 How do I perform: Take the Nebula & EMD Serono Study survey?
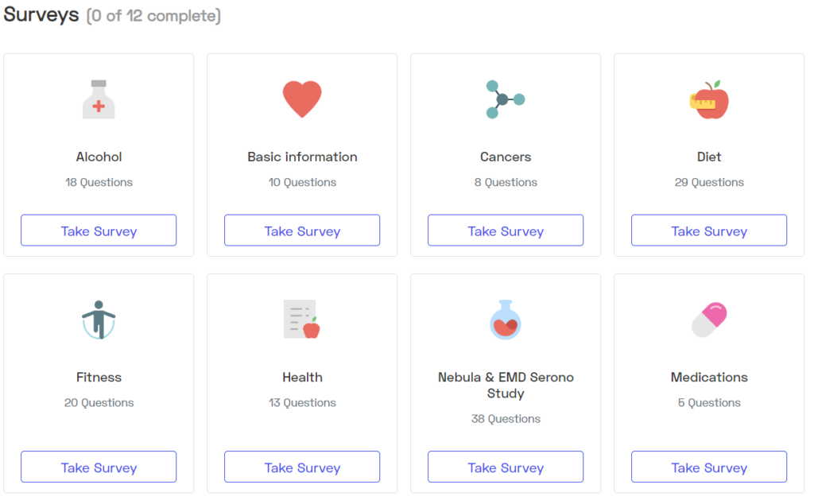click(506, 467)
